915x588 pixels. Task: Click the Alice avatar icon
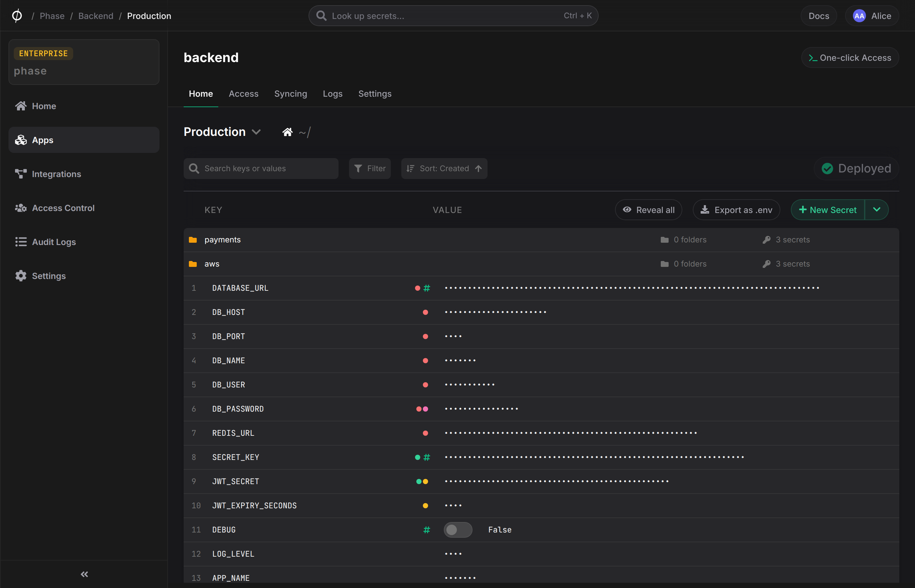pyautogui.click(x=859, y=16)
